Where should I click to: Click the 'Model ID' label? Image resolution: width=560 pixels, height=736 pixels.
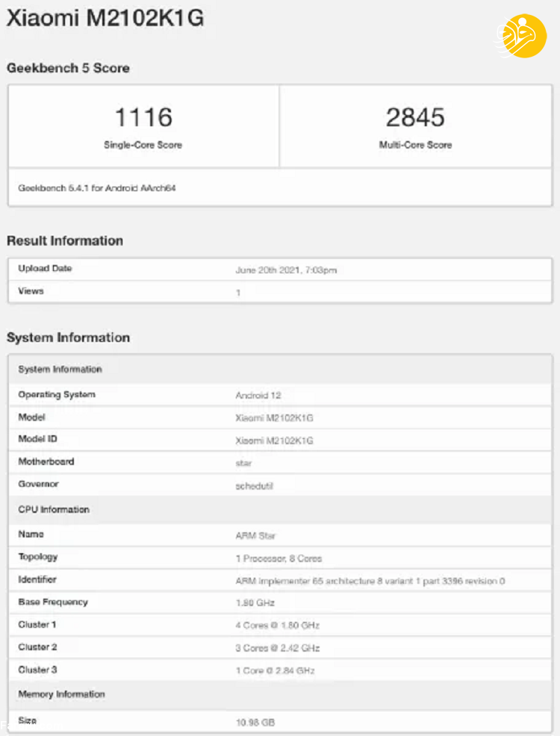[x=37, y=439]
